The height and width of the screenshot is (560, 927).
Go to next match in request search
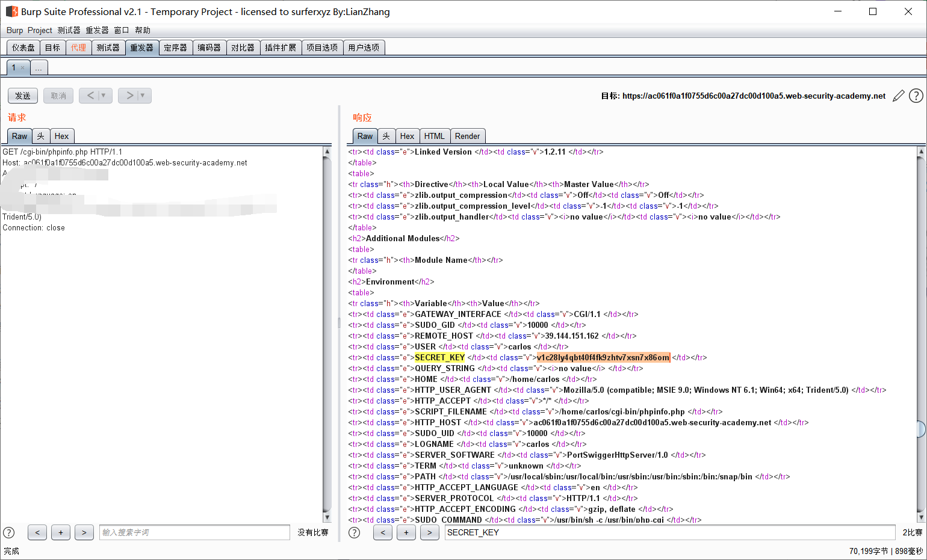tap(84, 532)
